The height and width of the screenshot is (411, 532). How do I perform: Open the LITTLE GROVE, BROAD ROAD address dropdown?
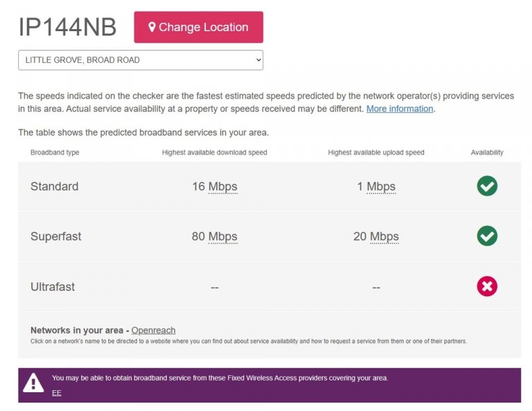(x=141, y=60)
